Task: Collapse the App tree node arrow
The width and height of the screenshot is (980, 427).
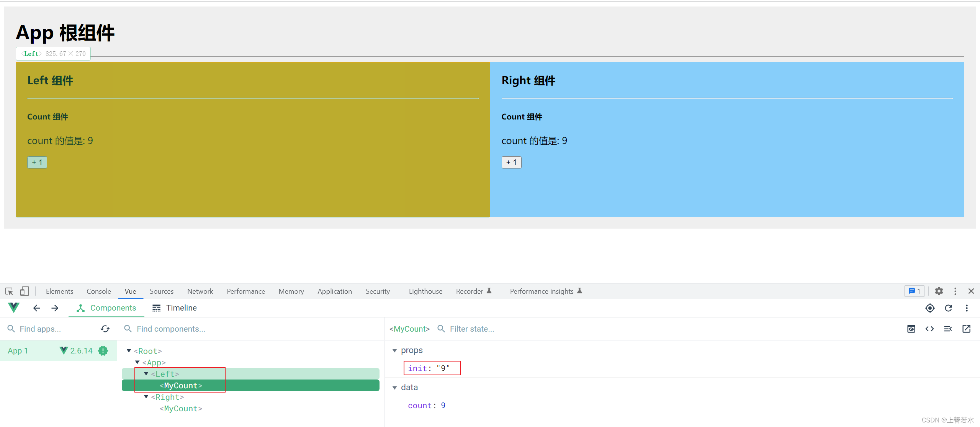Action: click(137, 362)
